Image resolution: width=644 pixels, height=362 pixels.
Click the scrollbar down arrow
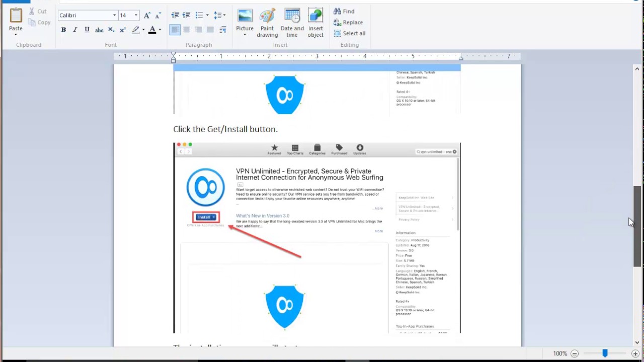coord(637,342)
